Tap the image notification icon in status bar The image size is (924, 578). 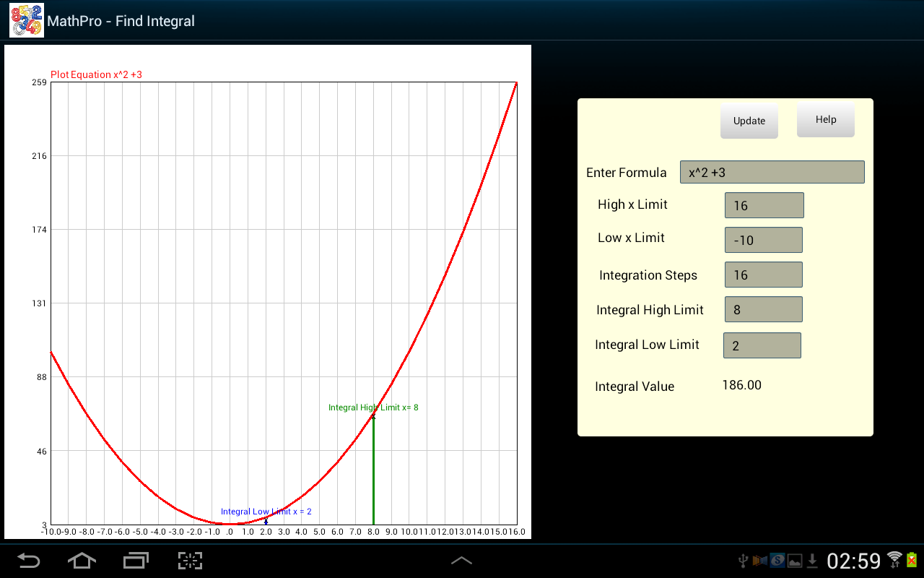tap(794, 561)
